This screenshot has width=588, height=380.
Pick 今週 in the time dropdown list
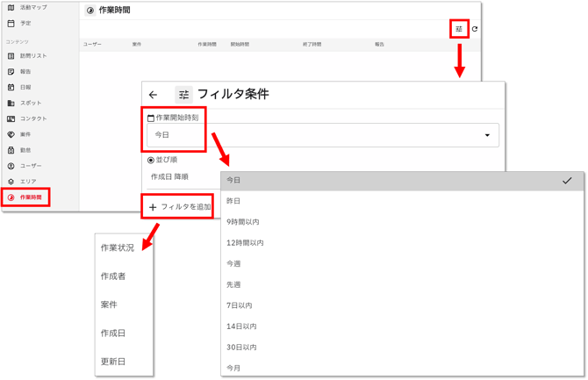coord(233,263)
